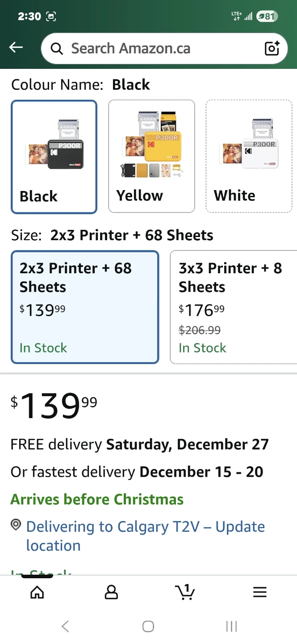The height and width of the screenshot is (644, 297).
Task: Open camera lens visual search
Action: click(272, 48)
